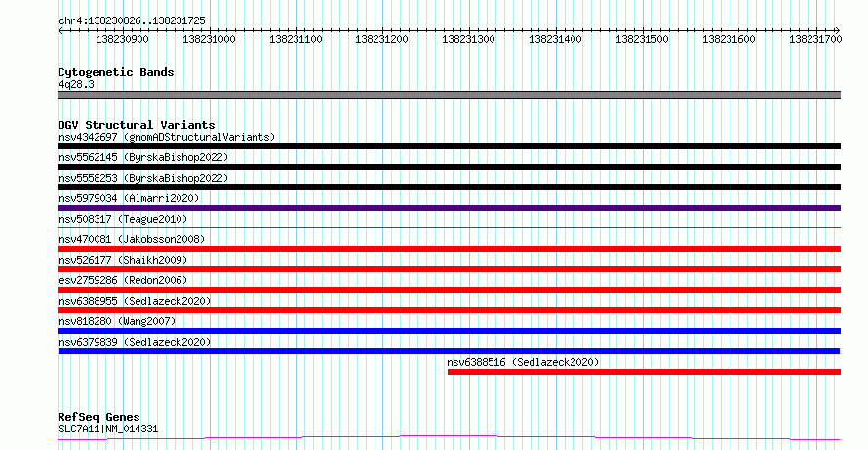Open variant nsv4342697 (gnomADStructuralVariants) label
The height and width of the screenshot is (450, 868).
point(167,137)
